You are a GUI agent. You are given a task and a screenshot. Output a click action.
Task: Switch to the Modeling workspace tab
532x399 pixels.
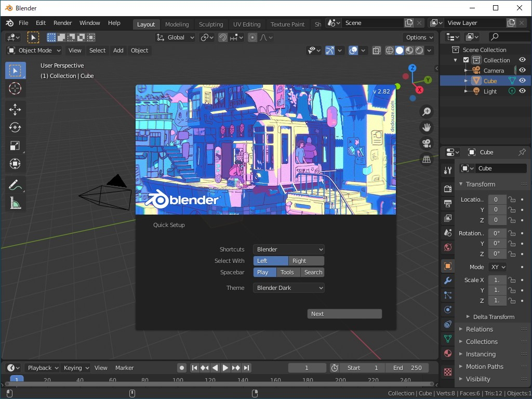coord(177,24)
